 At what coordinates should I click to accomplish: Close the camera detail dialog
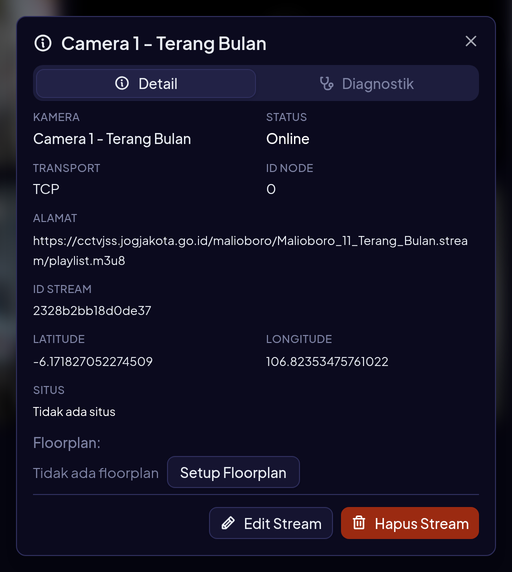click(471, 41)
